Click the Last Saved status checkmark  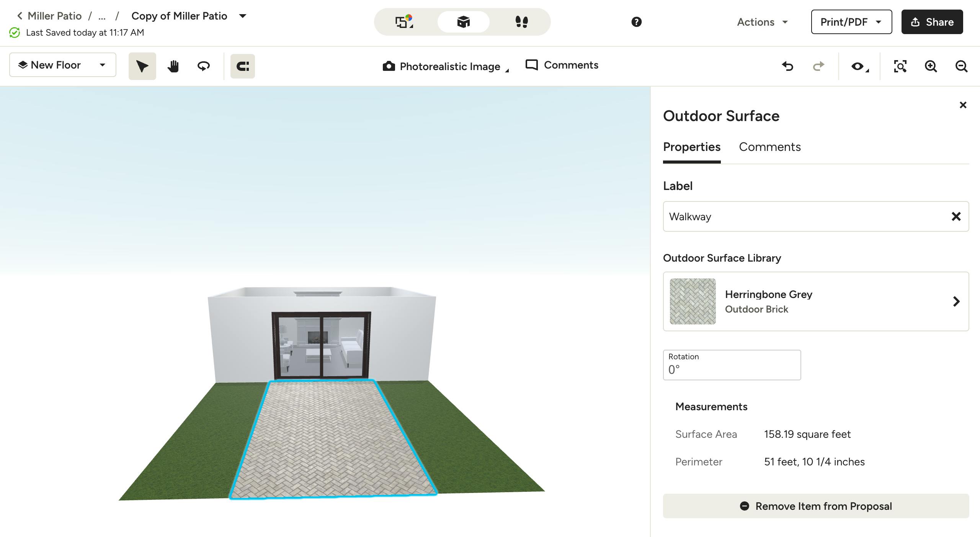pos(15,33)
